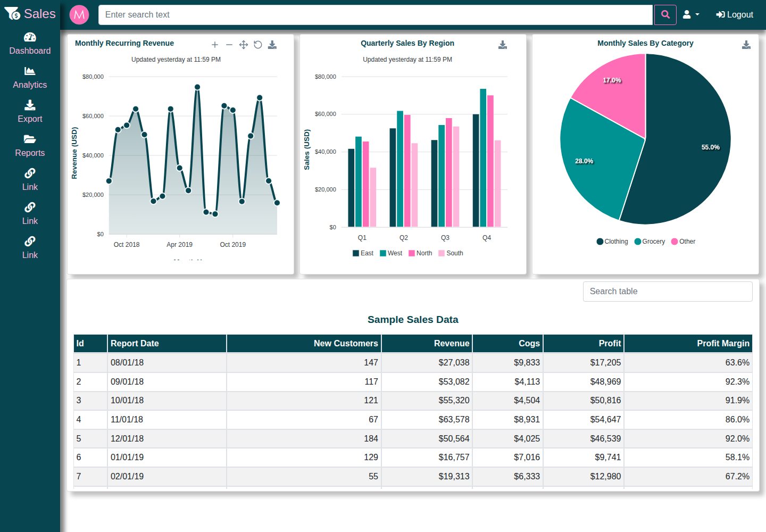Open Analytics from the sidebar
This screenshot has width=766, height=532.
[x=30, y=78]
